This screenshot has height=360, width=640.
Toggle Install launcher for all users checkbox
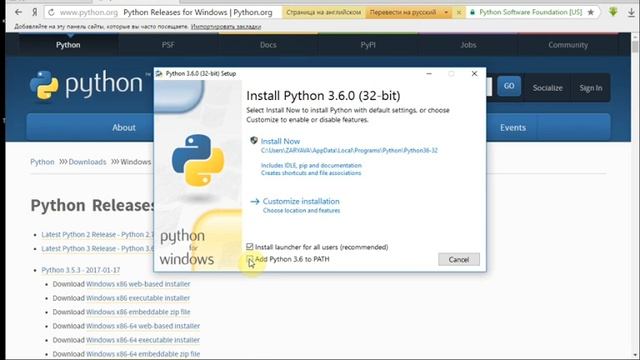point(250,247)
